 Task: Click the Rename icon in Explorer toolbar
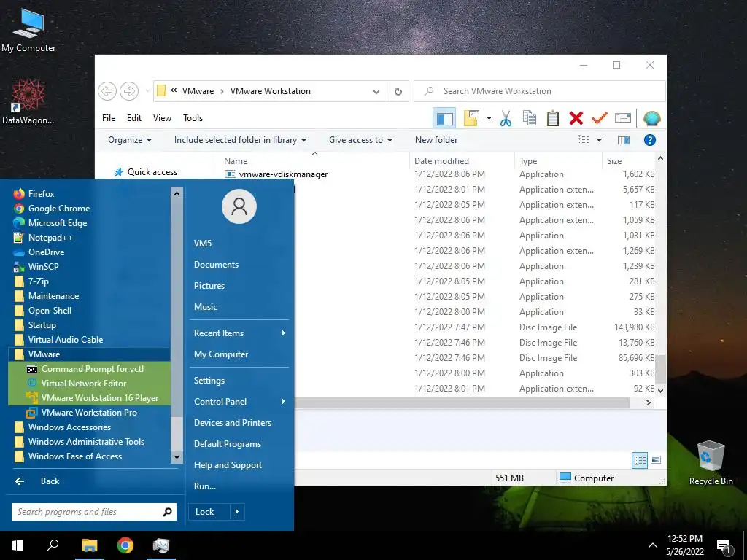point(623,117)
